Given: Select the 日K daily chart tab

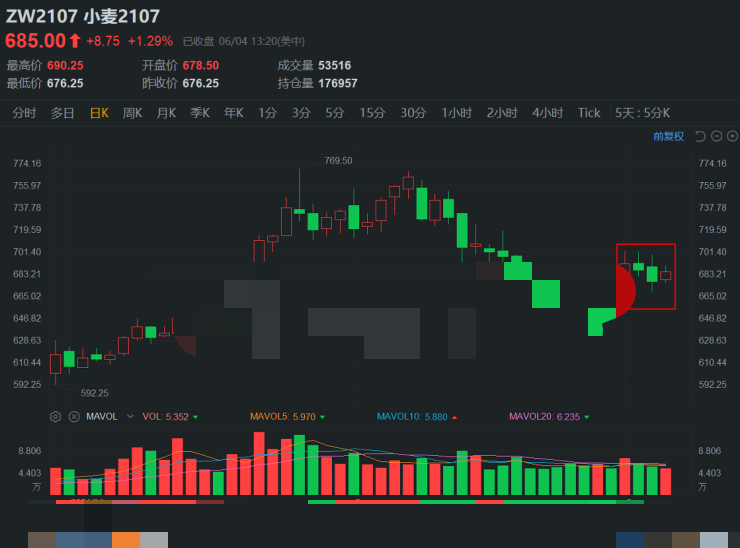Looking at the screenshot, I should point(99,113).
